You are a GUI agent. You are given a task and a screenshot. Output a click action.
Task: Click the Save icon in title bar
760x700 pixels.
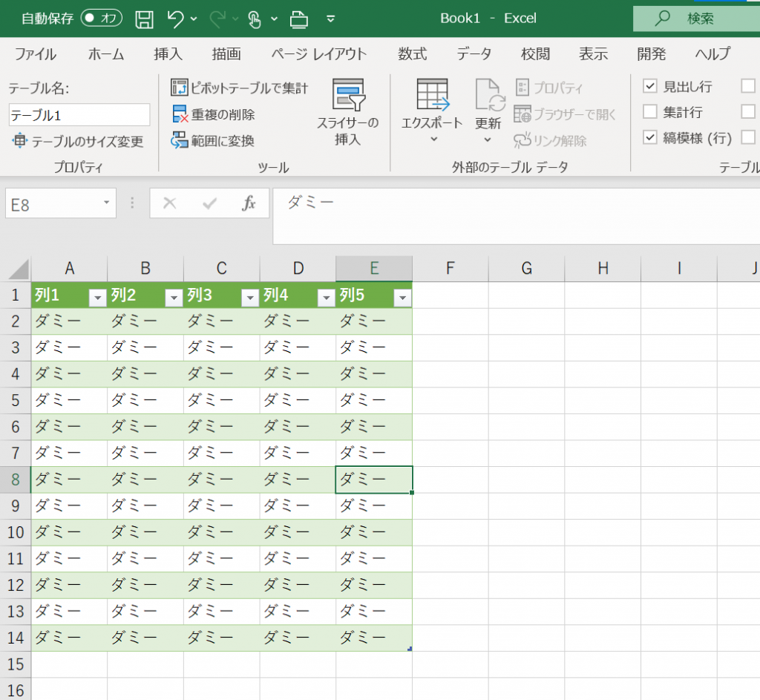point(144,19)
